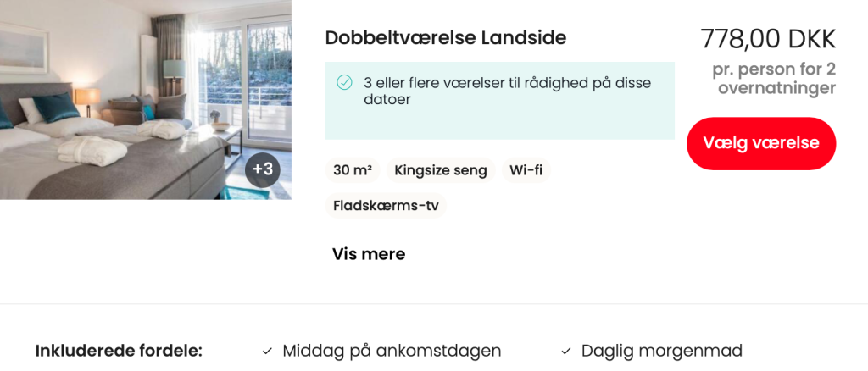Click the pr. person for 2 overnatninger text

tap(773, 79)
